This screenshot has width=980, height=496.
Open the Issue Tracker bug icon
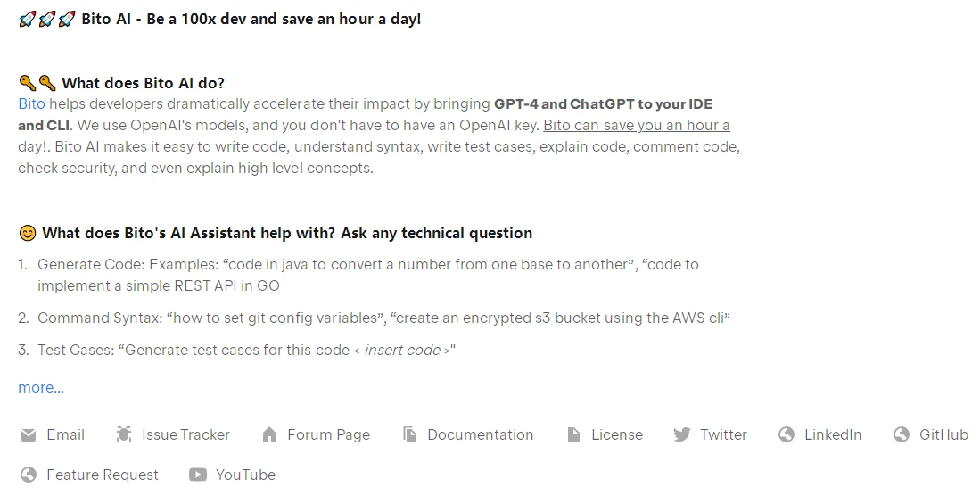pyautogui.click(x=124, y=434)
